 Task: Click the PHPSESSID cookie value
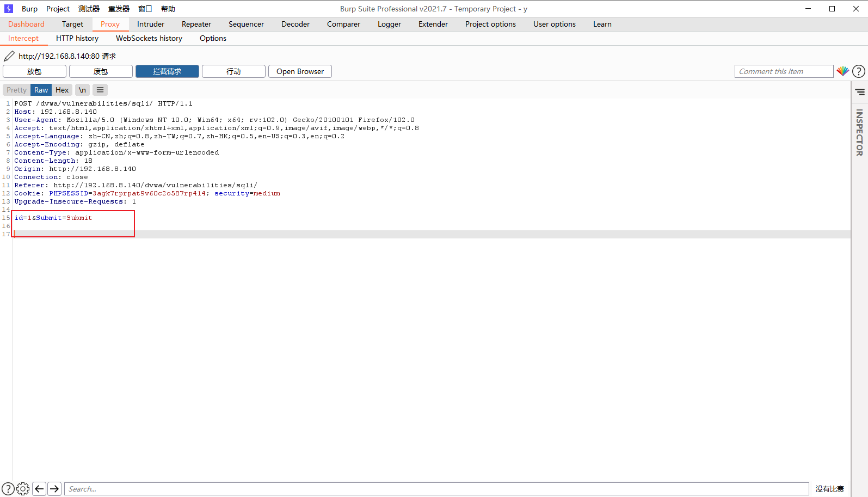coord(149,193)
